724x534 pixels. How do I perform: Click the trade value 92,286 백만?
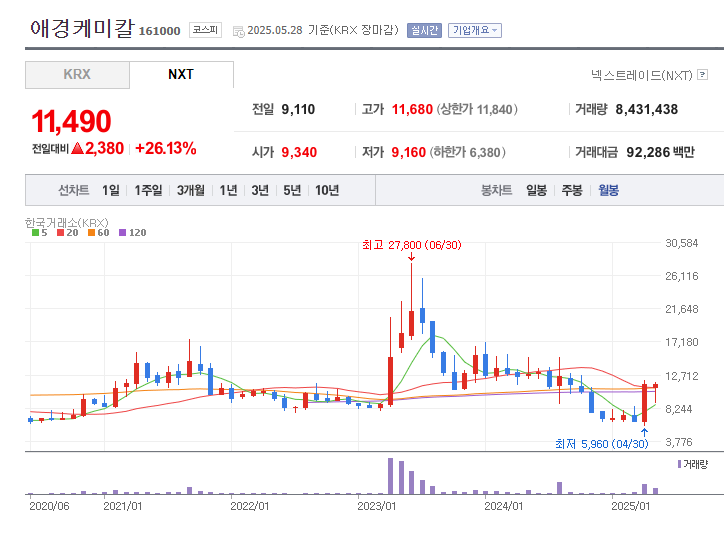tap(660, 152)
